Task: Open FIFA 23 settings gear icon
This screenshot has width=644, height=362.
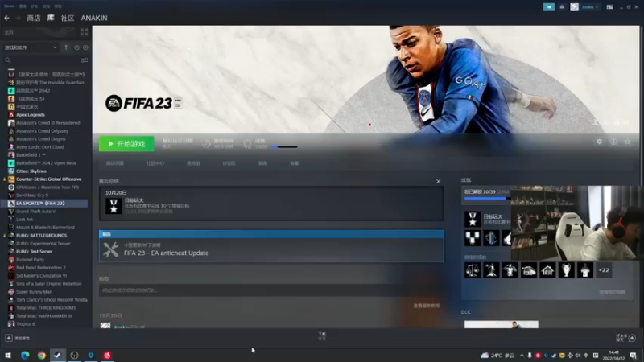Action: coord(599,142)
